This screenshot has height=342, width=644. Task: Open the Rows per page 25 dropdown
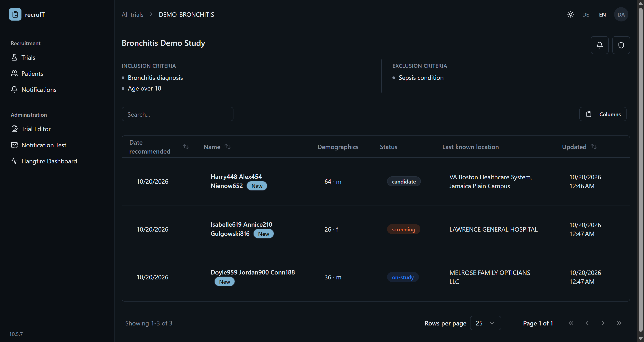point(485,323)
